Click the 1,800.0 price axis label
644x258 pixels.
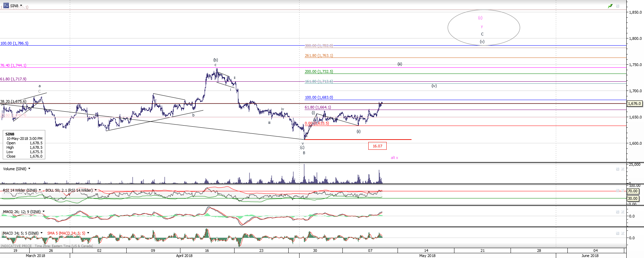pyautogui.click(x=635, y=38)
